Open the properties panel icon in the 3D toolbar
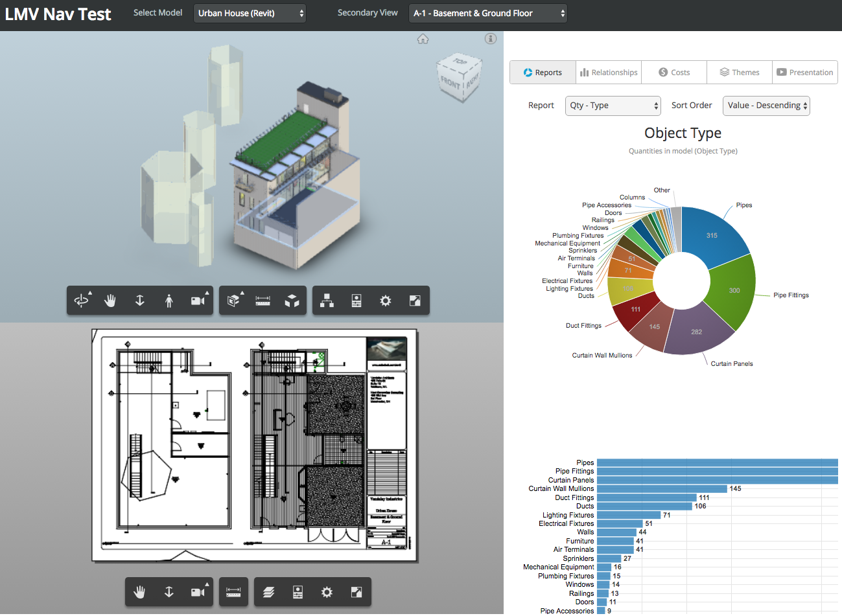The width and height of the screenshot is (842, 616). pyautogui.click(x=356, y=300)
